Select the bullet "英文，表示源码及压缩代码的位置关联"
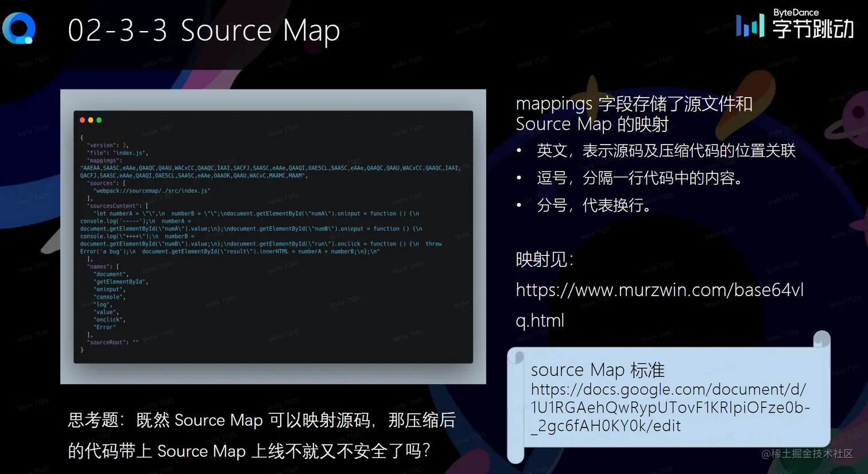 pos(666,151)
